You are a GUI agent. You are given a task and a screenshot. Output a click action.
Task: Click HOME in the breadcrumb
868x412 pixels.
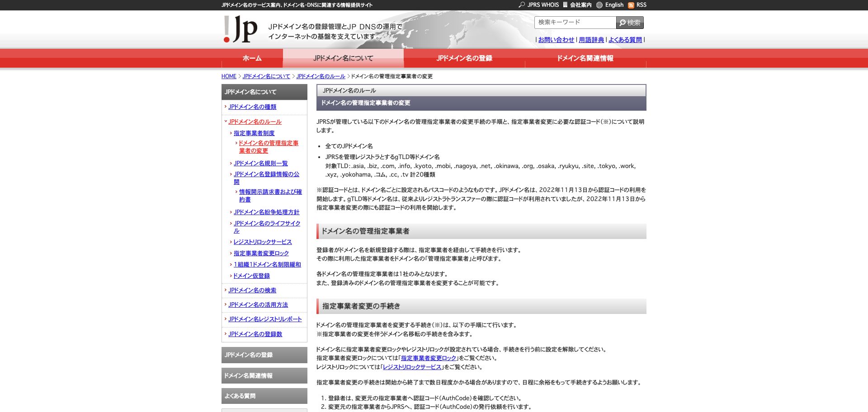[x=229, y=76]
